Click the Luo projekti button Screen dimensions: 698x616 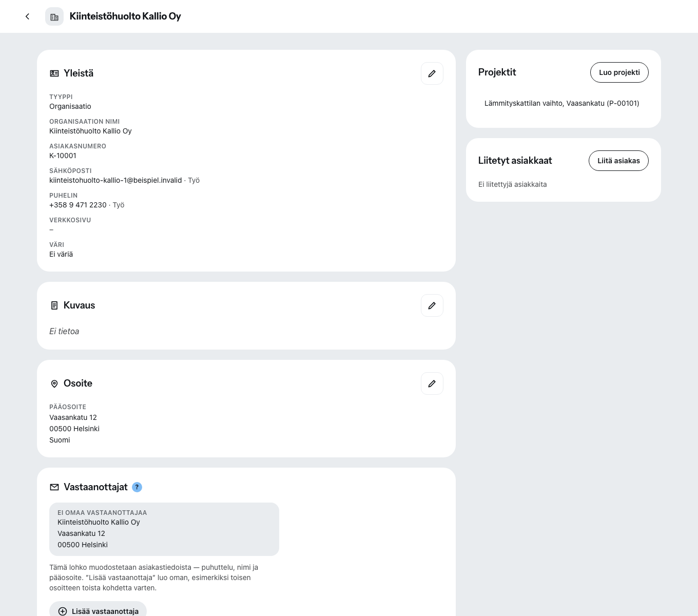[619, 72]
